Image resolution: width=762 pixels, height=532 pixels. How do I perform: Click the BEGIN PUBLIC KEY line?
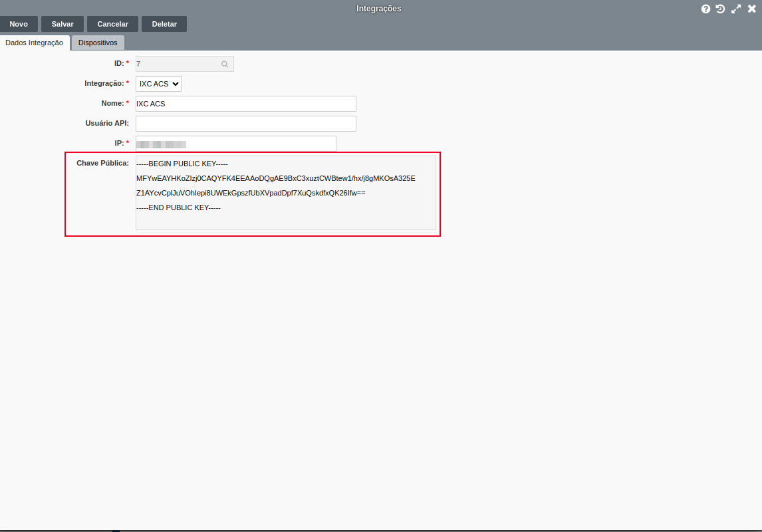point(182,164)
